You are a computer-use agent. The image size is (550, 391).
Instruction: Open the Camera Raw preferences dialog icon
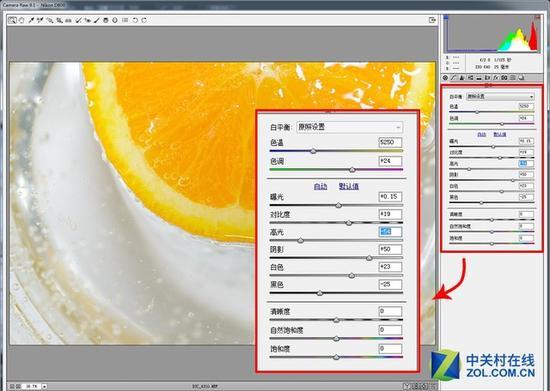[x=125, y=20]
